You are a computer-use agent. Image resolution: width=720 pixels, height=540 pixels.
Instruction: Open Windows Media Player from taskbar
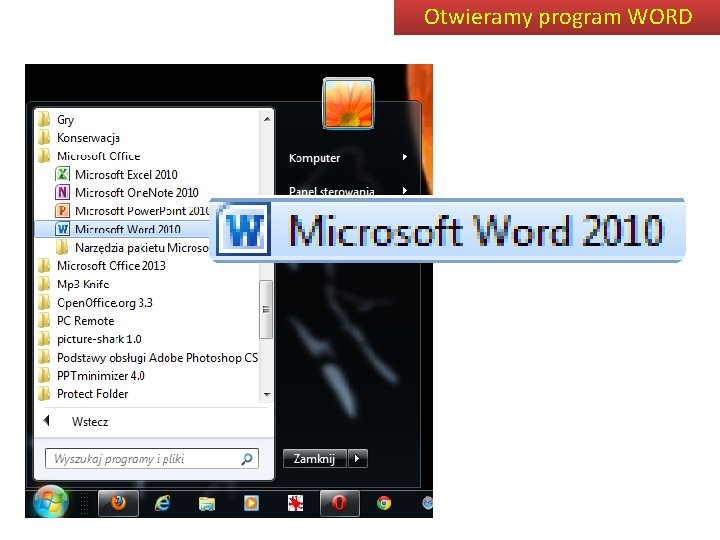pos(251,503)
